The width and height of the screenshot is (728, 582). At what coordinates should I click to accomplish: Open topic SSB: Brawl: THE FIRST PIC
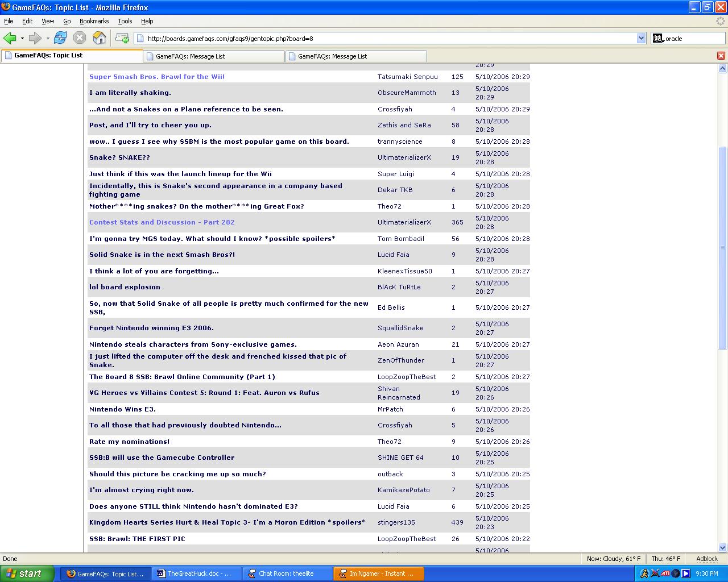(137, 539)
